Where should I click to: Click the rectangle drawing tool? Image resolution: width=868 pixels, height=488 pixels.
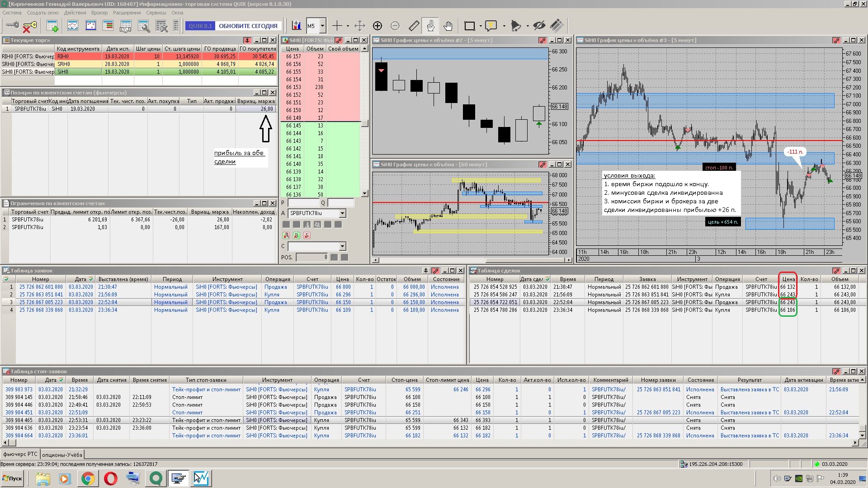click(x=470, y=26)
